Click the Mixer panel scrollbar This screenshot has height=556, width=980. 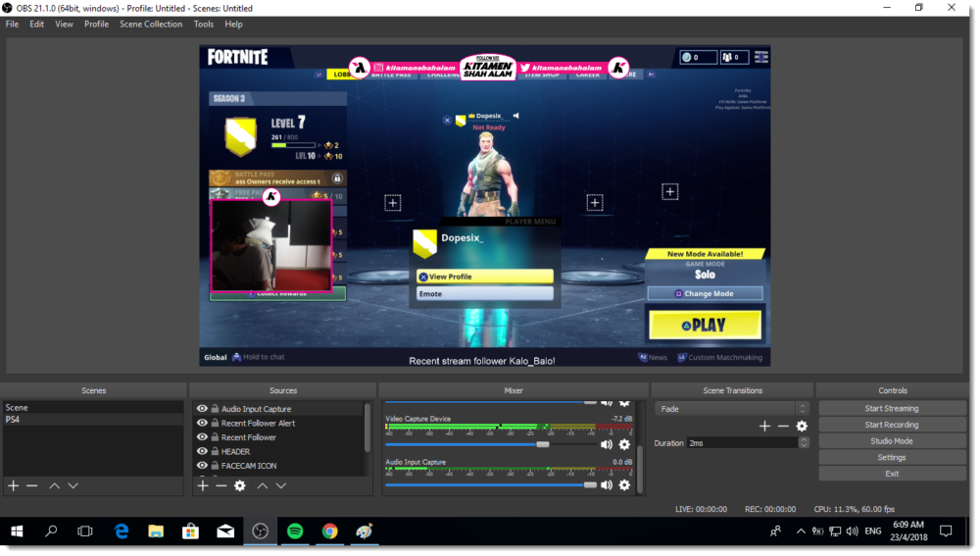tap(639, 471)
